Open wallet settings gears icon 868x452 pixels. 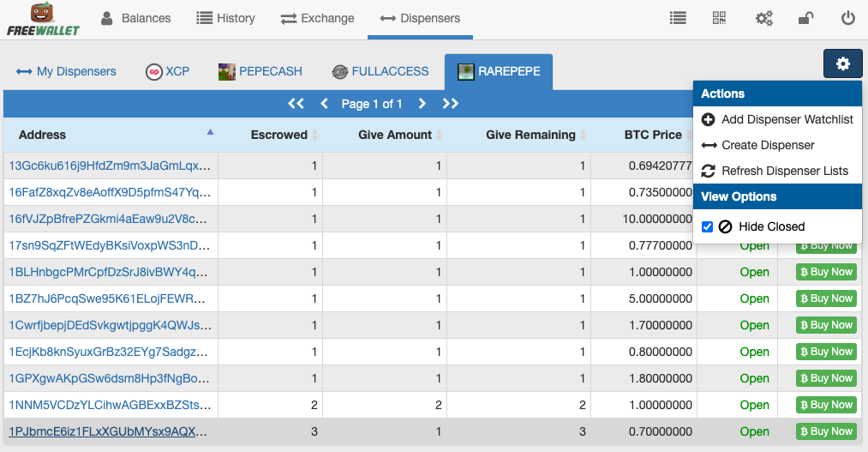[x=764, y=18]
